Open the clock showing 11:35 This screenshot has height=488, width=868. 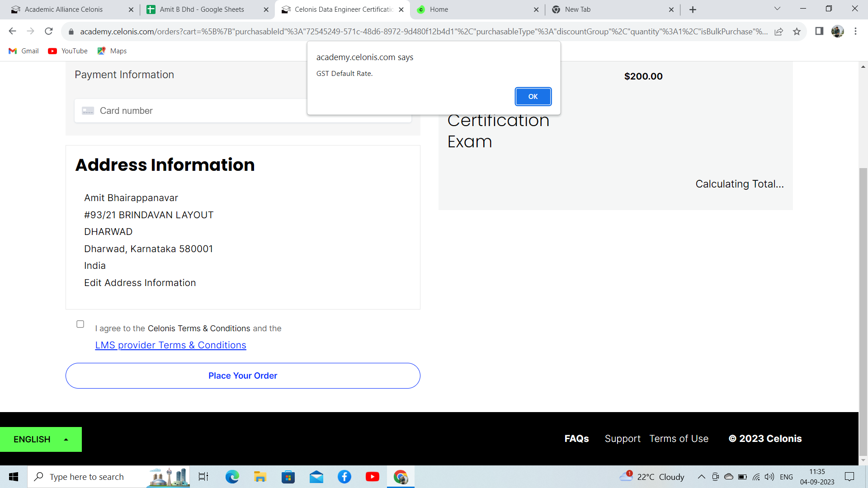[817, 477]
